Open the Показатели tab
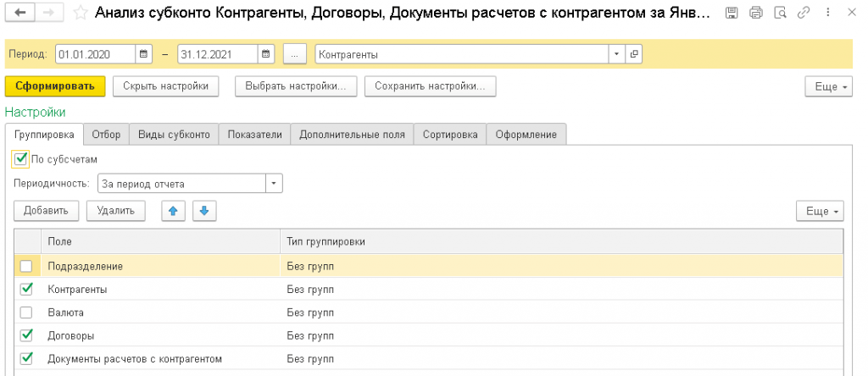868x376 pixels. [x=254, y=135]
